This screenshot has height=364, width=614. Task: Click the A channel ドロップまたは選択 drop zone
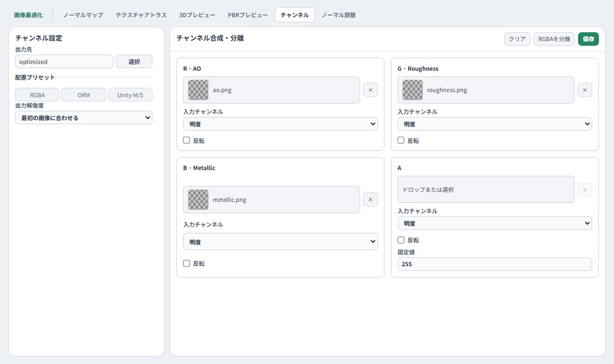(x=486, y=189)
